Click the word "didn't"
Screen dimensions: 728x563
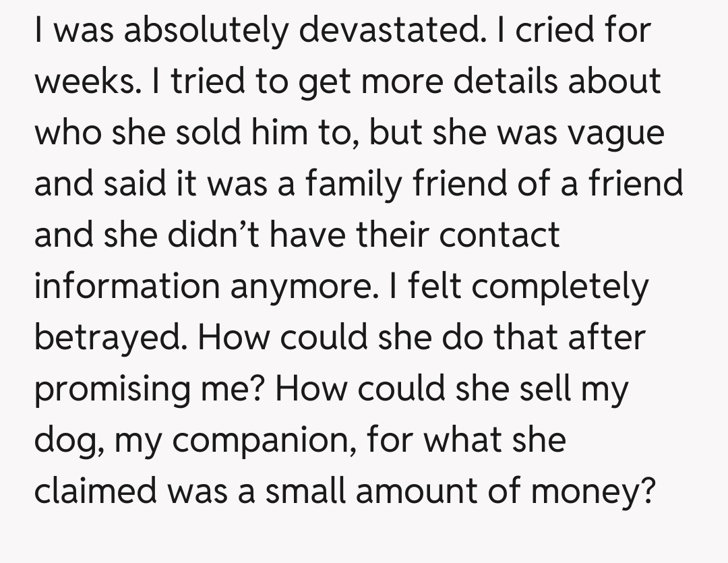(x=223, y=235)
